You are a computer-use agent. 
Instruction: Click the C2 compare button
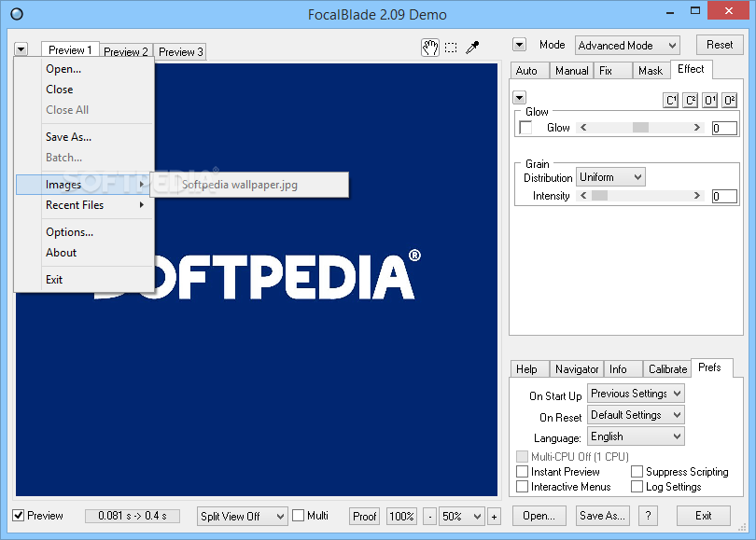(x=691, y=100)
